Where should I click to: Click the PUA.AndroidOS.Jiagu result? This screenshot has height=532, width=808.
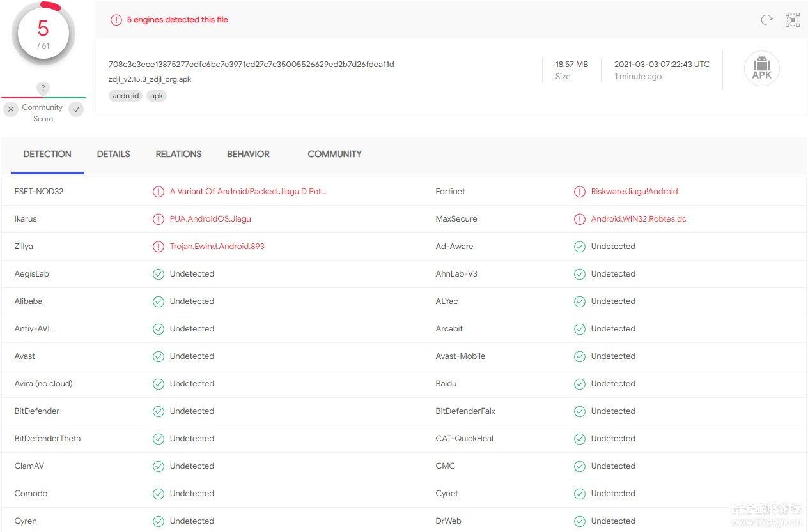pyautogui.click(x=210, y=219)
